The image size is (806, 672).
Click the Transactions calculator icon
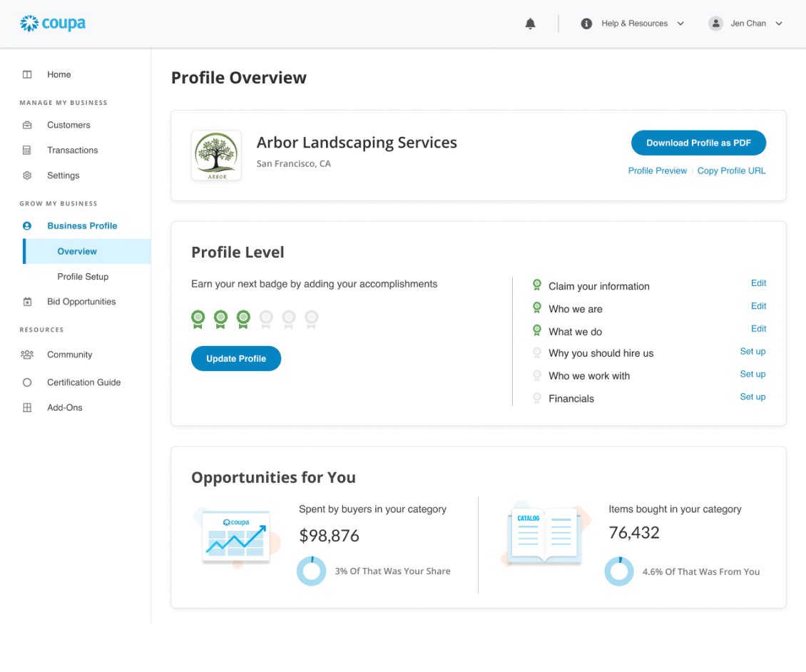tap(27, 151)
